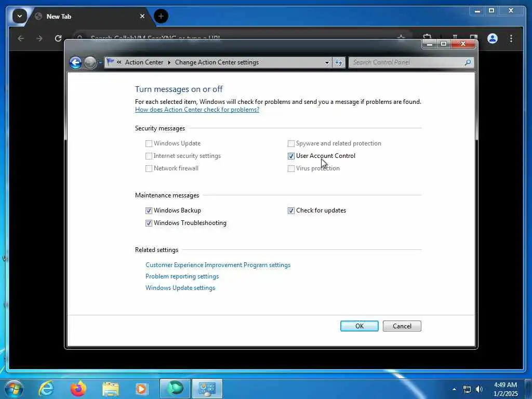Click the refresh button next to the address bar

[339, 62]
